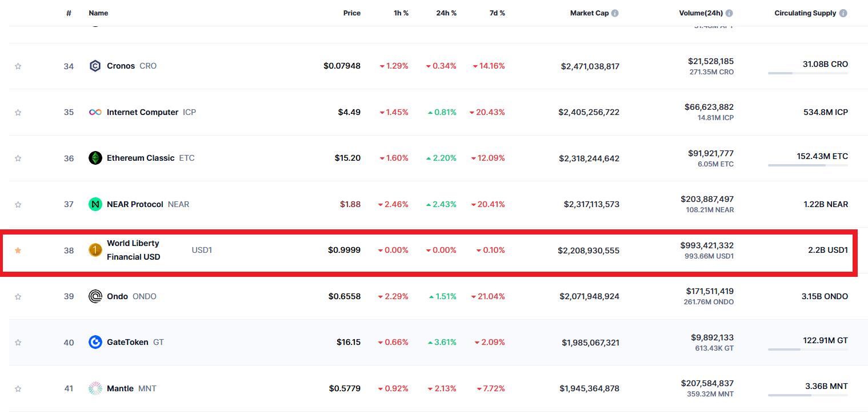Click GateToken supply progress bar

pyautogui.click(x=808, y=350)
